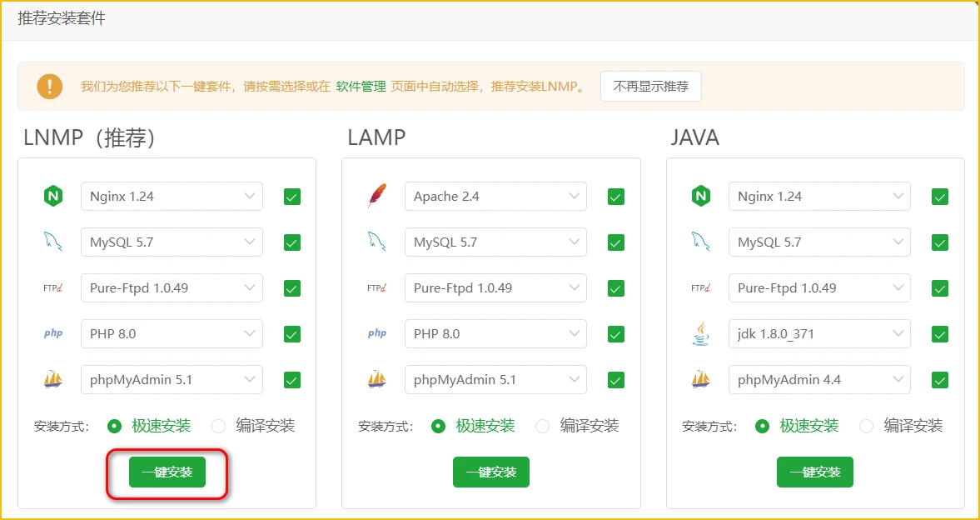Click the phpMyAdmin sailboat icon in LAMP column
The width and height of the screenshot is (980, 520).
[x=377, y=379]
